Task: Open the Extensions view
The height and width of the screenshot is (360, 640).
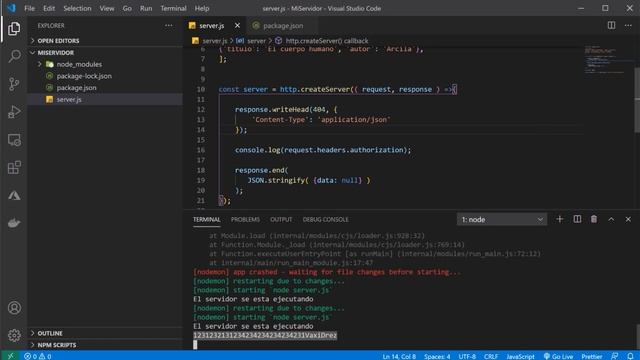Action: point(14,168)
